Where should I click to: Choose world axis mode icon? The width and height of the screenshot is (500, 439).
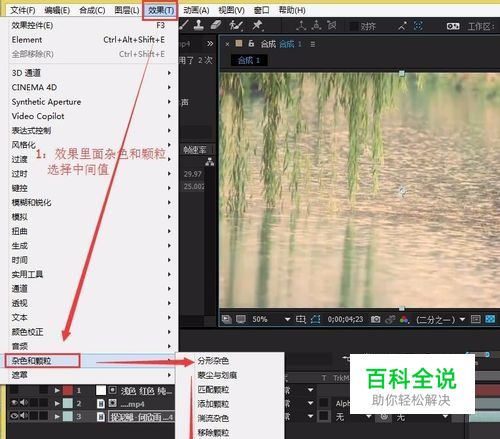[316, 26]
